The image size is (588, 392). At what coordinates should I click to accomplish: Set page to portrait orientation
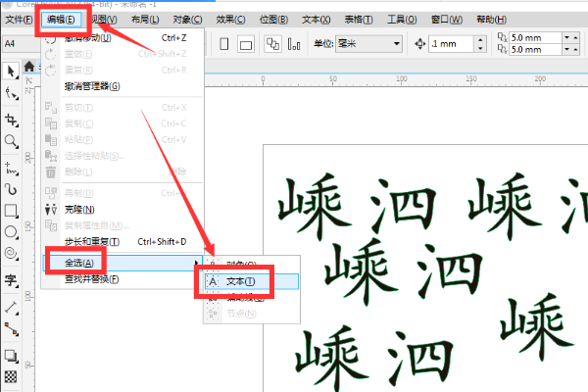(224, 44)
